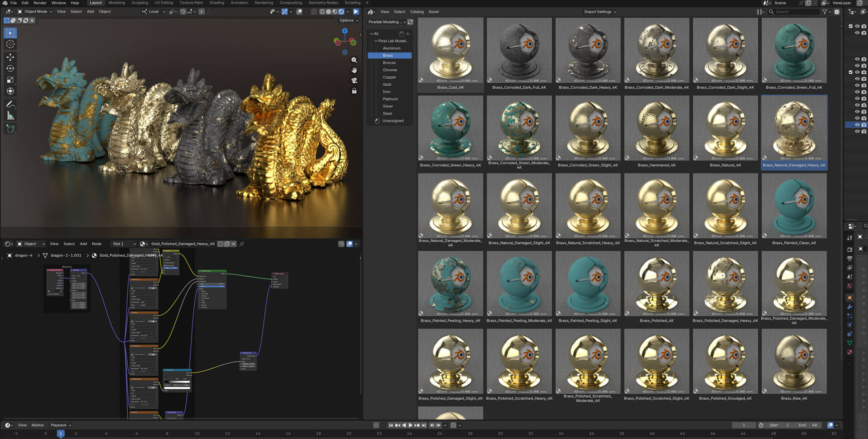Select the Annotate tool

coord(10,104)
